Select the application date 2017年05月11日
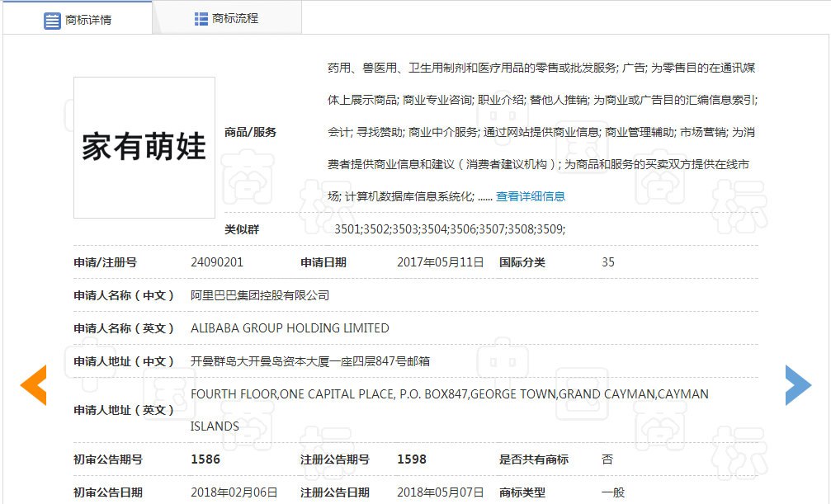 [441, 262]
